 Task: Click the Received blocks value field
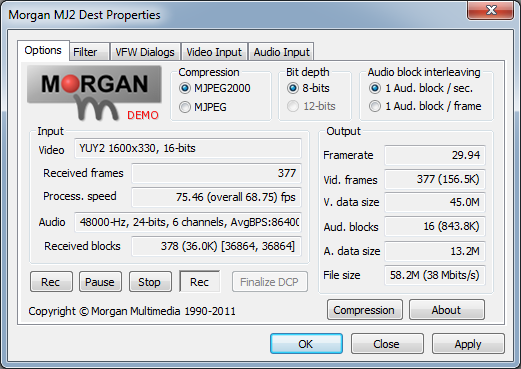tap(217, 246)
